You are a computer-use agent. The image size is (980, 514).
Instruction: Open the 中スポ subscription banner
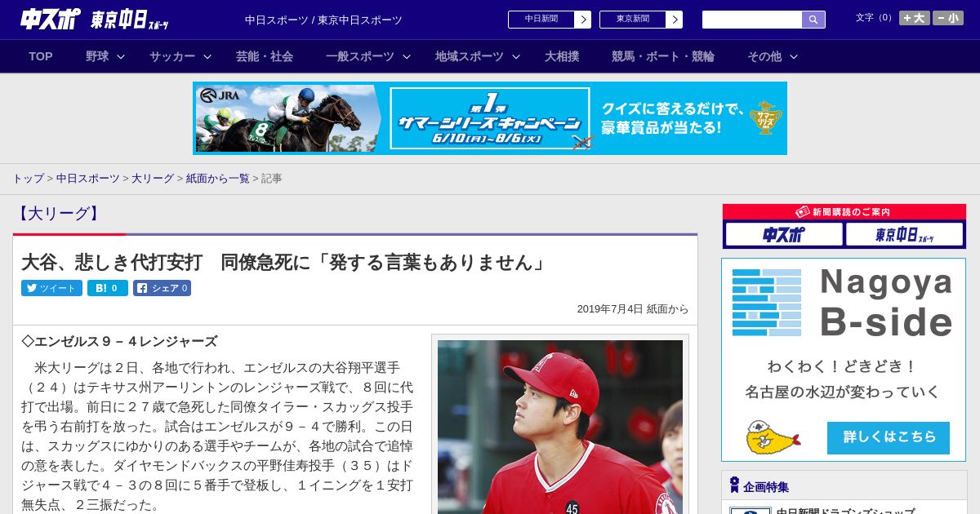(x=784, y=235)
